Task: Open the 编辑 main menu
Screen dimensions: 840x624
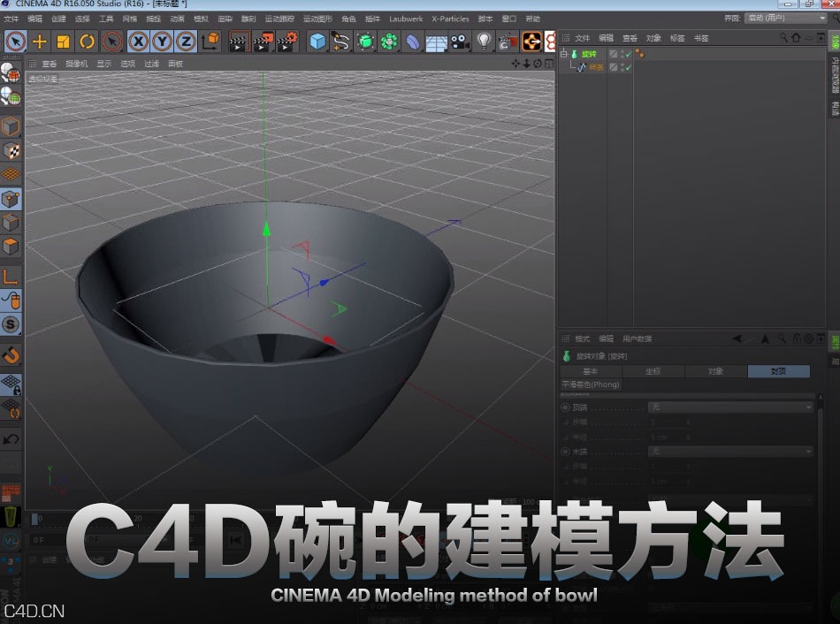Action: click(x=34, y=19)
